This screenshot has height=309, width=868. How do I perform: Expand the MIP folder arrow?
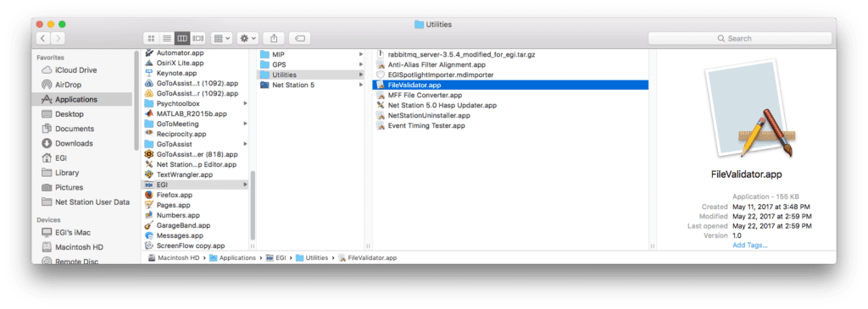(x=361, y=54)
